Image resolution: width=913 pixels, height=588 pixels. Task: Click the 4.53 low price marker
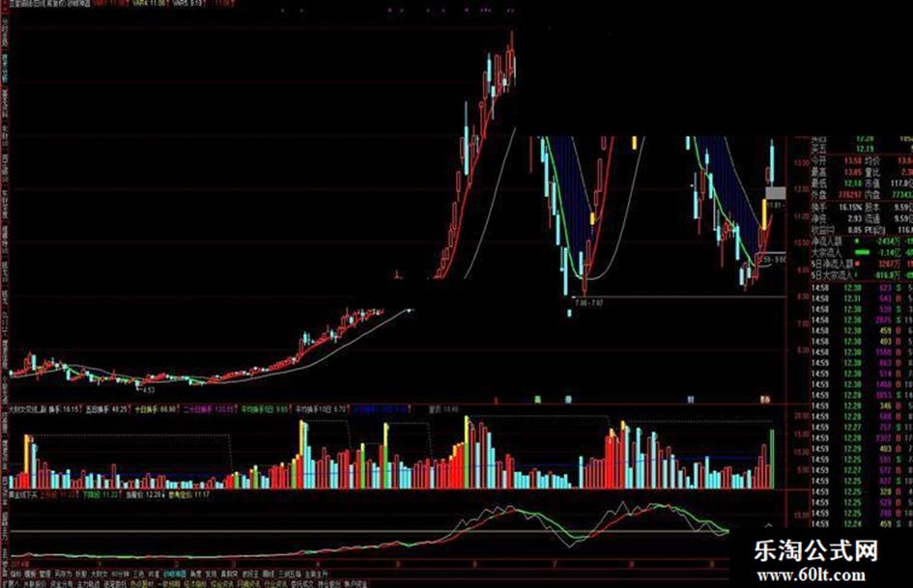coord(148,390)
